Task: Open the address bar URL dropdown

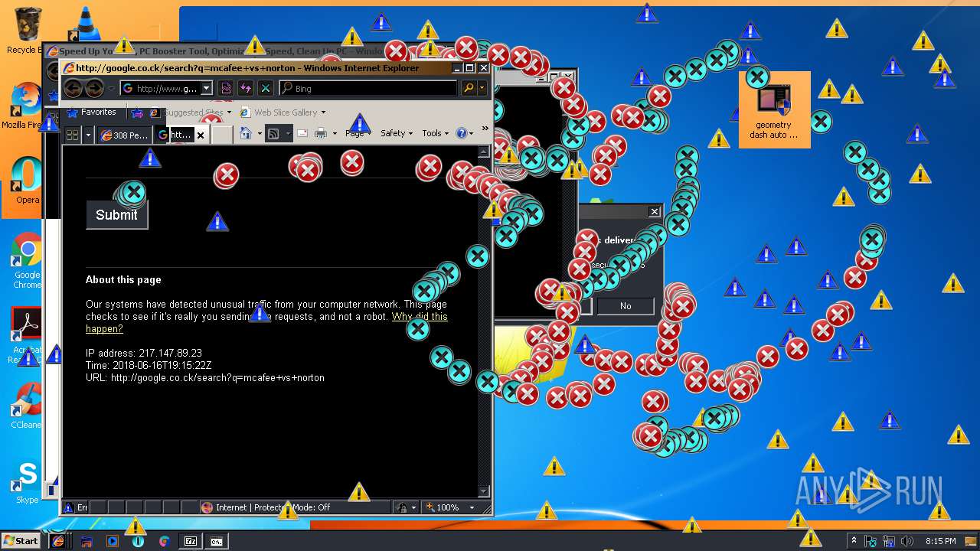Action: (x=207, y=88)
